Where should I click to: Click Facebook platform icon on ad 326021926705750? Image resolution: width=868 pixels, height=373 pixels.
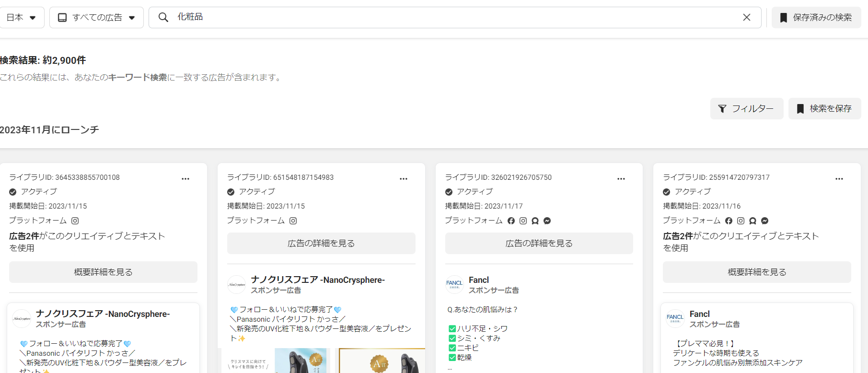pos(511,221)
